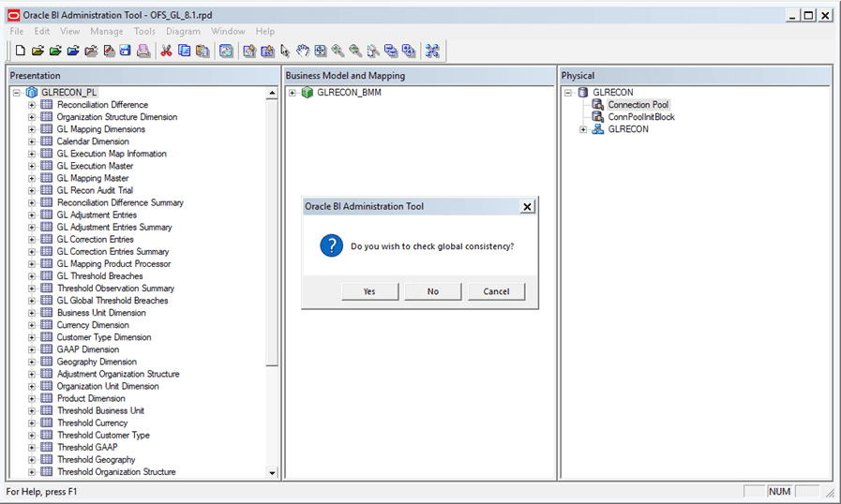This screenshot has height=504, width=841.
Task: Click Yes to check global consistency
Action: (369, 291)
